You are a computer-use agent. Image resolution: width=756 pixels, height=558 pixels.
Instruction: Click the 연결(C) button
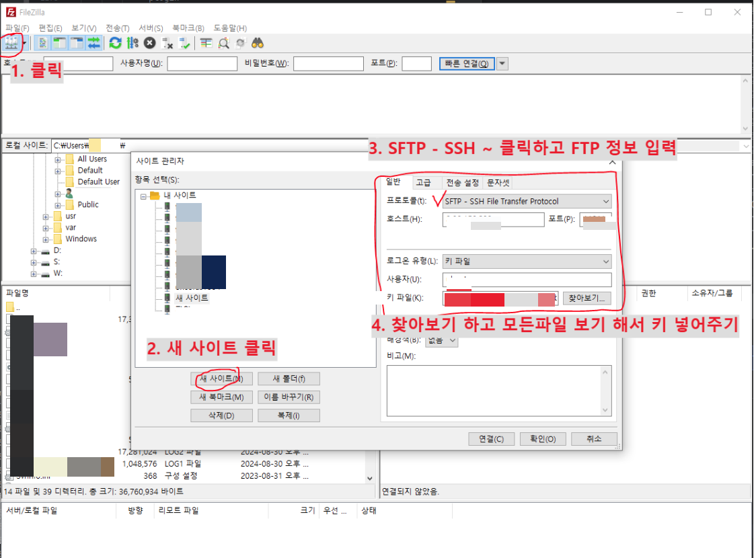[491, 439]
